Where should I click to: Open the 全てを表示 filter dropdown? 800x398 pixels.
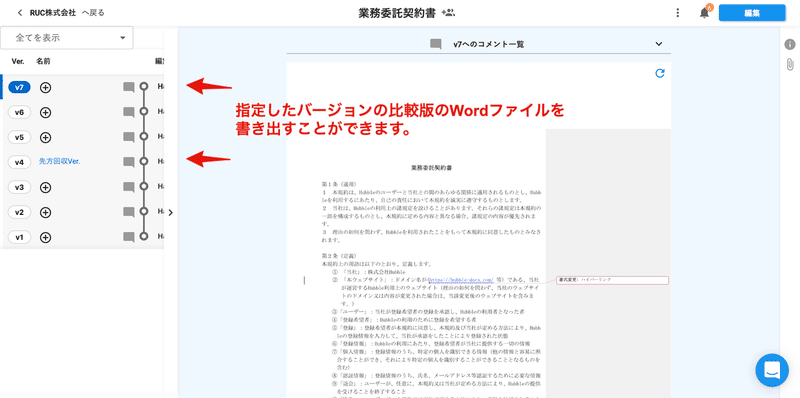(x=67, y=38)
